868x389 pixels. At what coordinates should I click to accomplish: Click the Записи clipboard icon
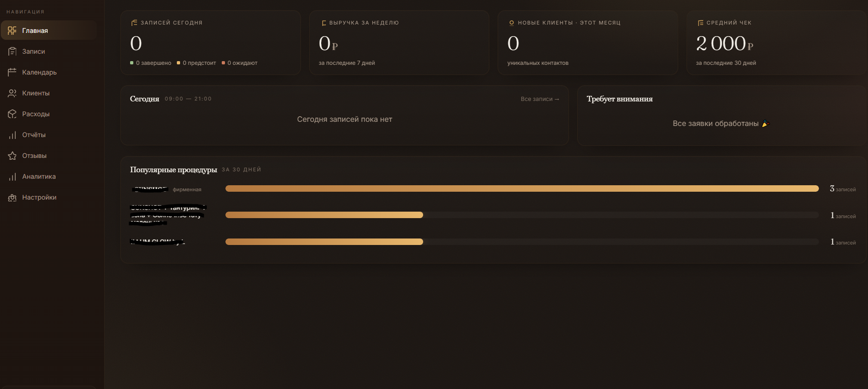click(x=12, y=51)
